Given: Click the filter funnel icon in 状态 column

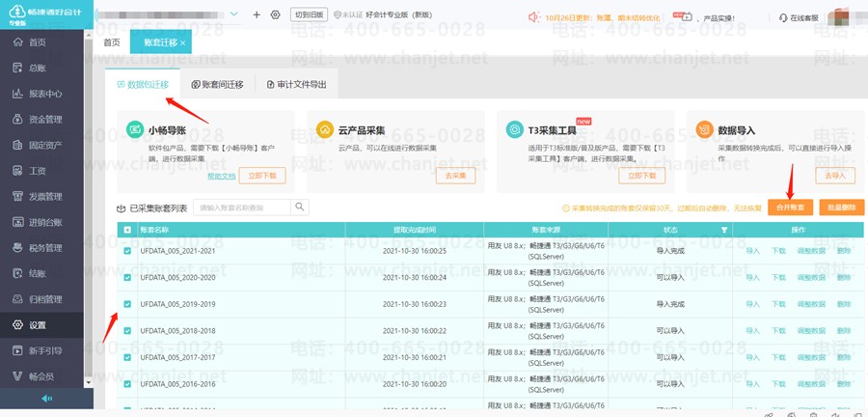Looking at the screenshot, I should [x=724, y=230].
